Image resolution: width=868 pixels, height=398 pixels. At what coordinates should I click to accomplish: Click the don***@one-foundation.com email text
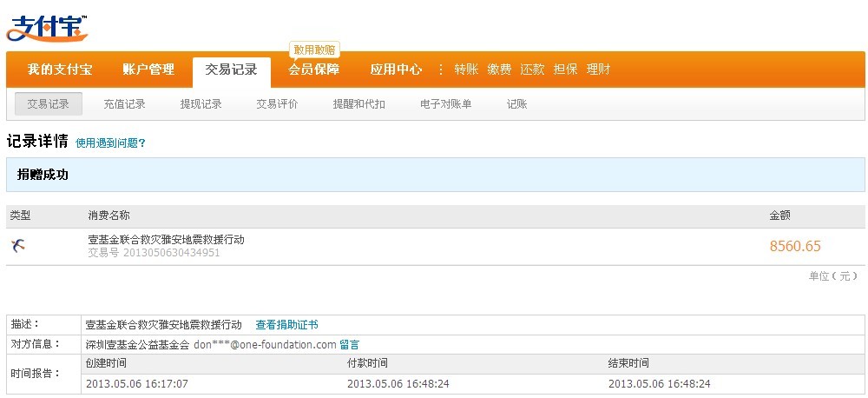coord(265,345)
